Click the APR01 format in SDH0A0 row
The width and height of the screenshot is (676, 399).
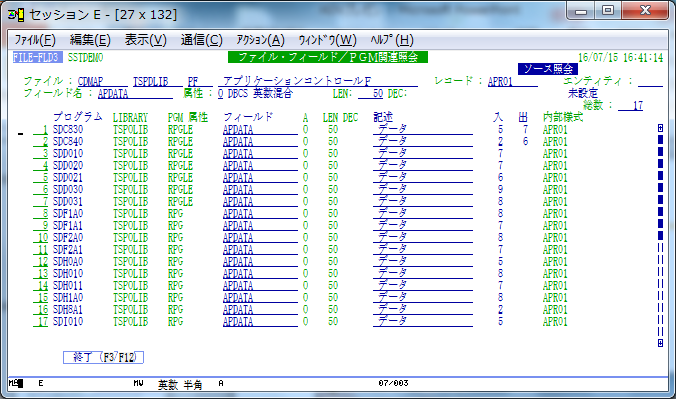pyautogui.click(x=555, y=261)
